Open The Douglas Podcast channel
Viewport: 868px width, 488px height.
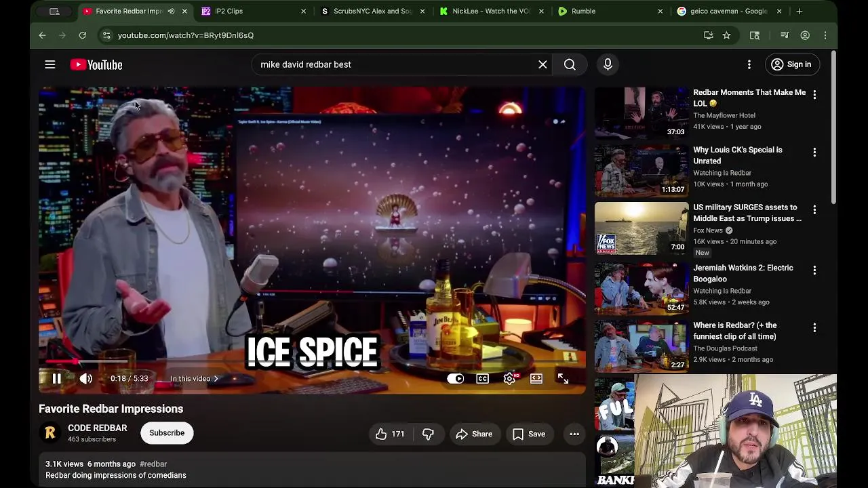(725, 348)
